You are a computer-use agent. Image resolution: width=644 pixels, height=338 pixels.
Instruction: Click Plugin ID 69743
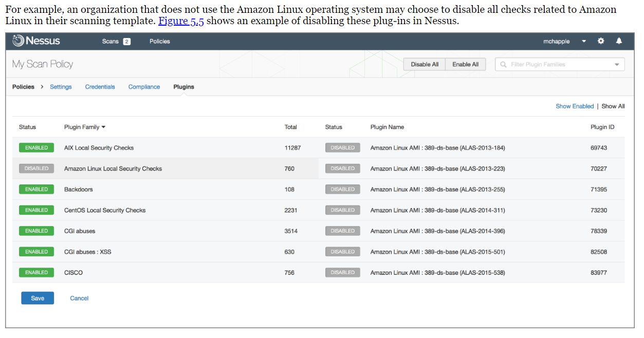pos(599,148)
